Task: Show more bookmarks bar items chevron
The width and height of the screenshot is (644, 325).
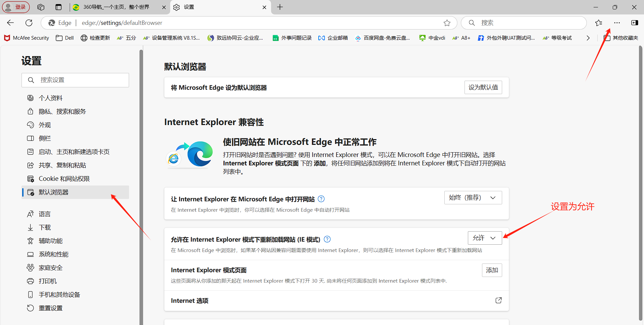Action: coord(588,38)
